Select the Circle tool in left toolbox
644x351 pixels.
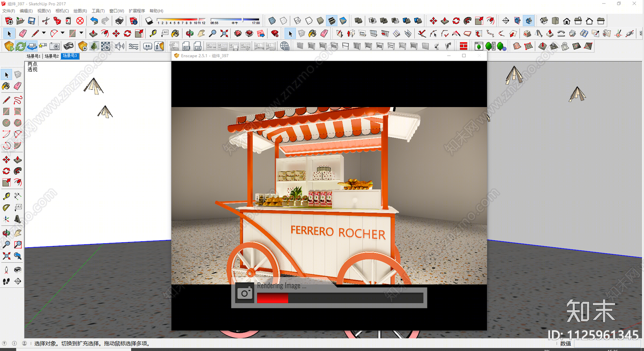(6, 123)
